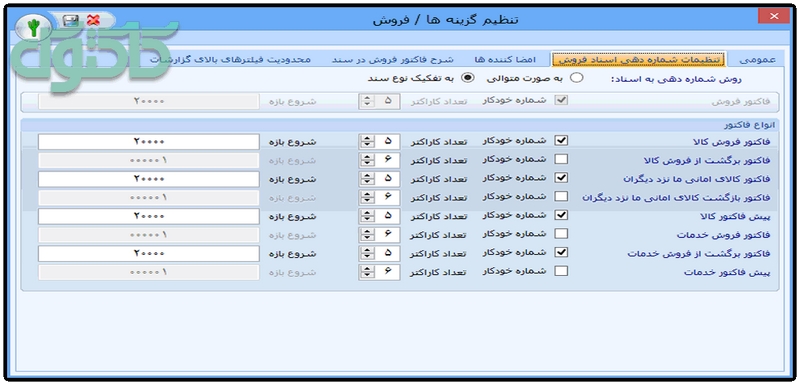Open the شرح فاکتور فروش در سند tab
Viewport: 800px width, 385px height.
[x=392, y=59]
